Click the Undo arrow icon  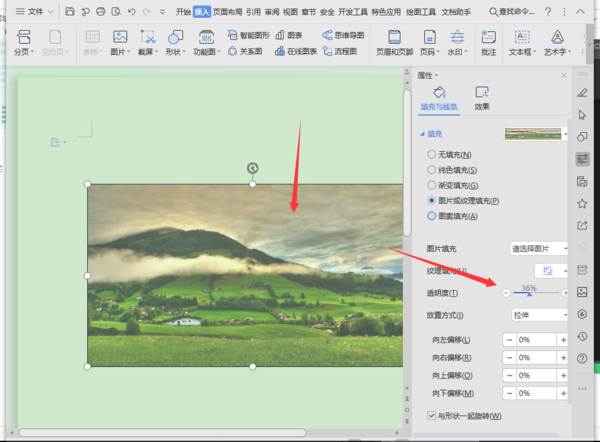coord(132,12)
